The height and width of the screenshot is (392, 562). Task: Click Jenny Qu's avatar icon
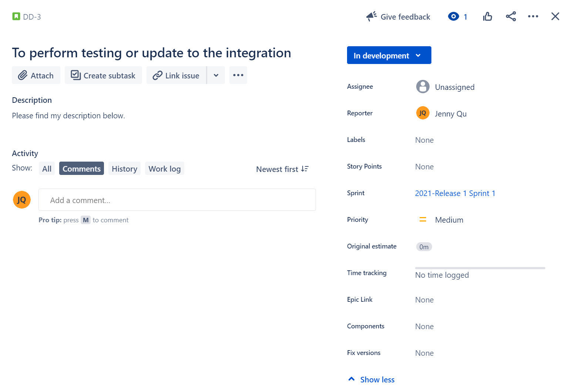click(423, 113)
